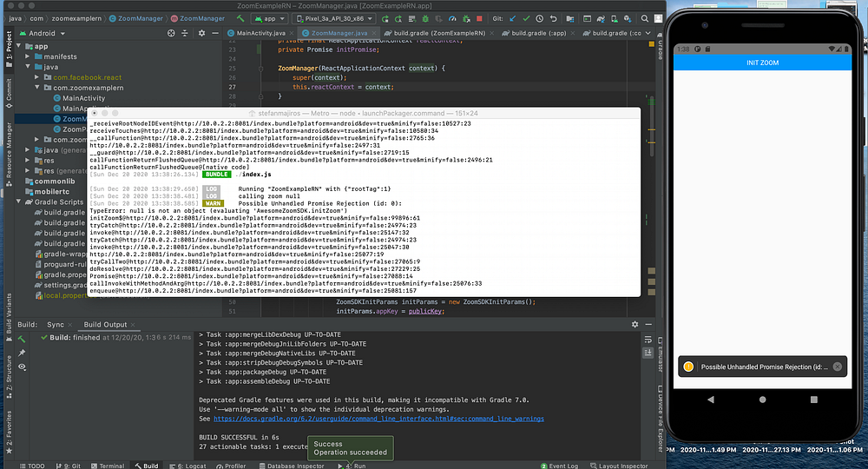Screen dimensions: 868x469
Task: Collapse the app module tree node
Action: point(18,46)
